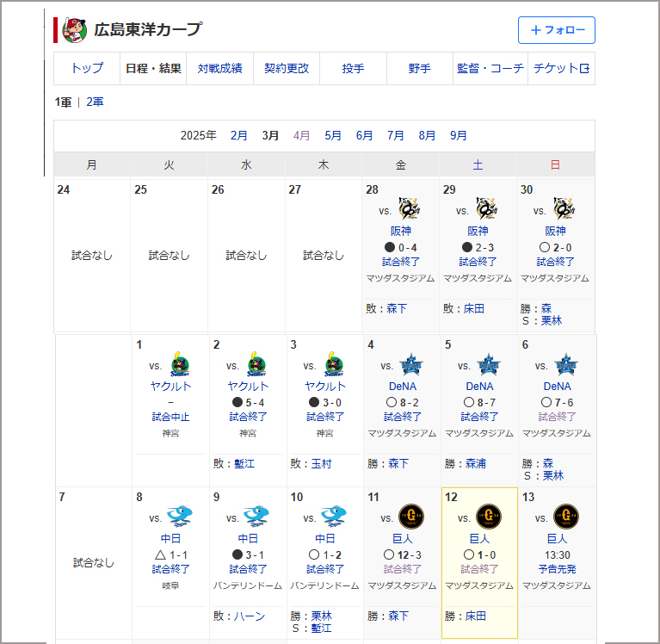Click losing pitcher 床田 on March 29
The width and height of the screenshot is (660, 644).
pos(474,309)
